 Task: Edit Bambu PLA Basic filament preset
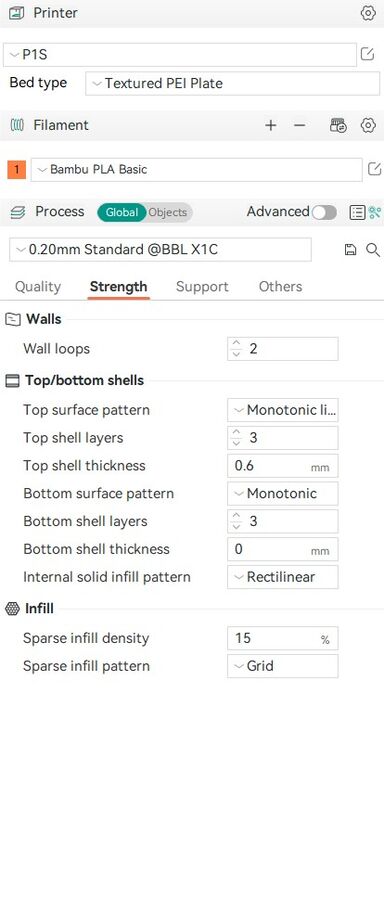coord(374,169)
